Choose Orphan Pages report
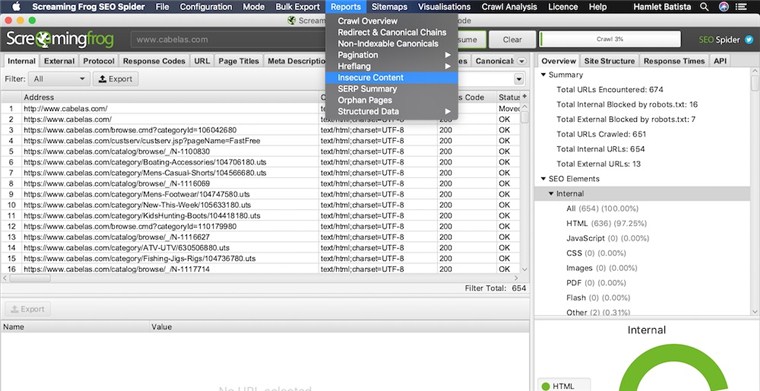The width and height of the screenshot is (760, 391). click(x=392, y=100)
